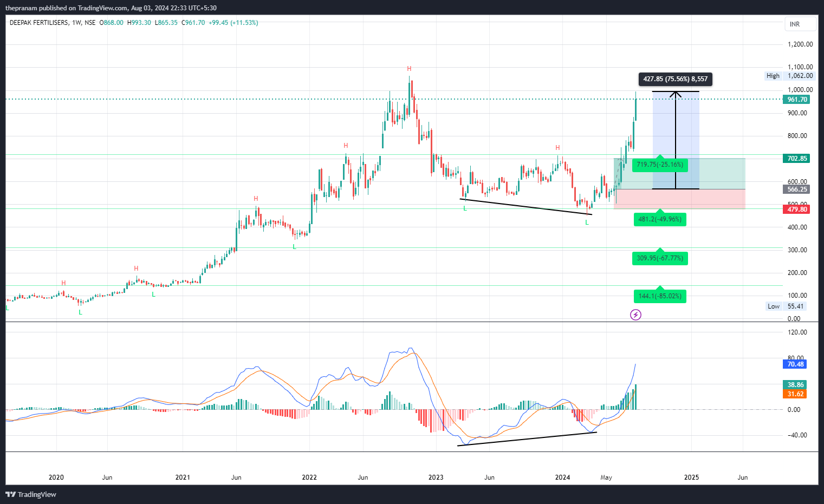
Task: Open the TradingView logo link
Action: coord(31,494)
